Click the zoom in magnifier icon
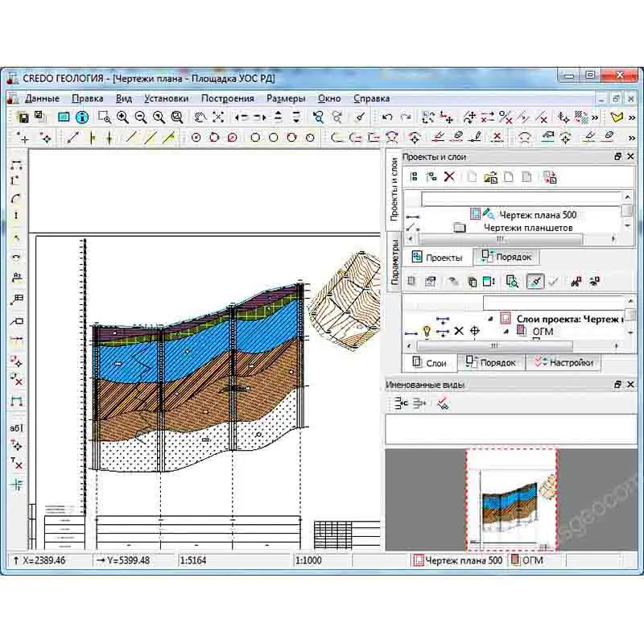This screenshot has height=644, width=644. click(x=122, y=118)
